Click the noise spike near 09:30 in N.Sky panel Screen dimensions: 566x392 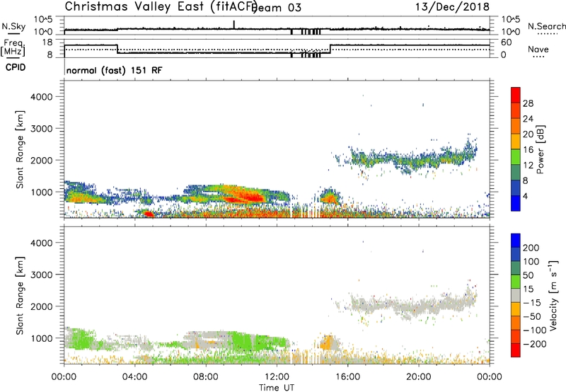234,25
